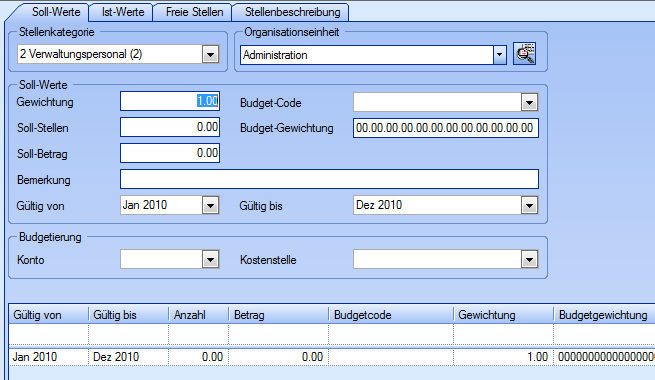Image resolution: width=655 pixels, height=380 pixels.
Task: Click the Soll-Betrag input field
Action: (170, 153)
